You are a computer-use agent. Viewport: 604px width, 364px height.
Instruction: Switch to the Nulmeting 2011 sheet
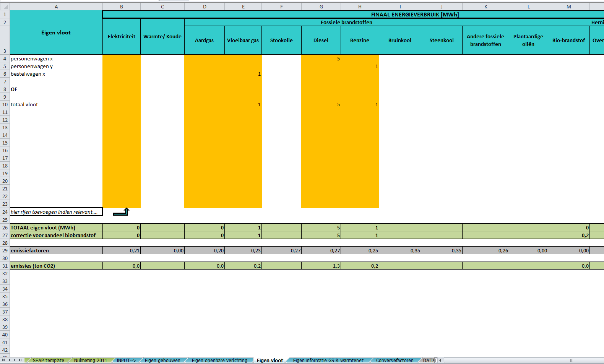point(91,360)
